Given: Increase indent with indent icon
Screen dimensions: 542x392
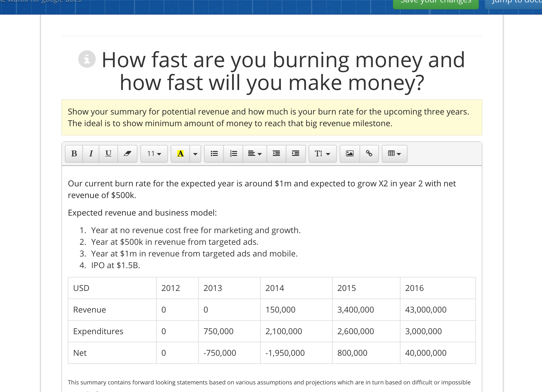Looking at the screenshot, I should 296,154.
